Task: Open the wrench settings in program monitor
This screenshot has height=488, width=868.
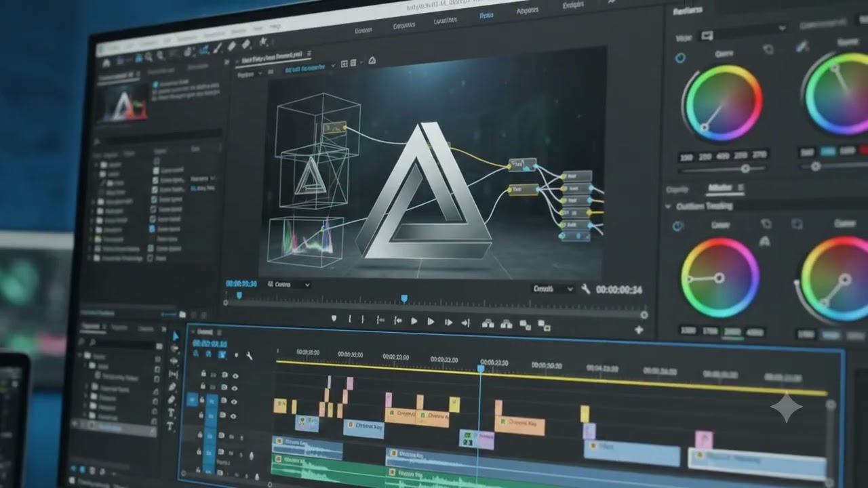Action: (586, 289)
